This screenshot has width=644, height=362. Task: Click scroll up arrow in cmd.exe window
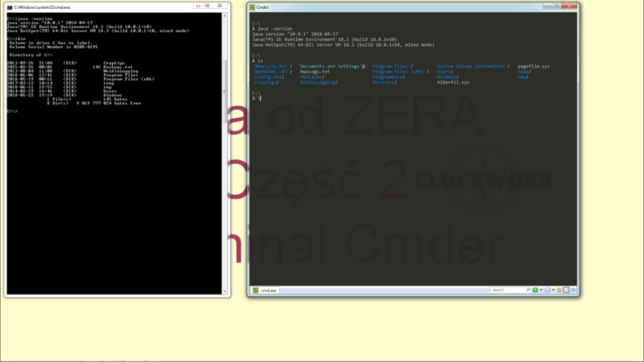pyautogui.click(x=225, y=15)
